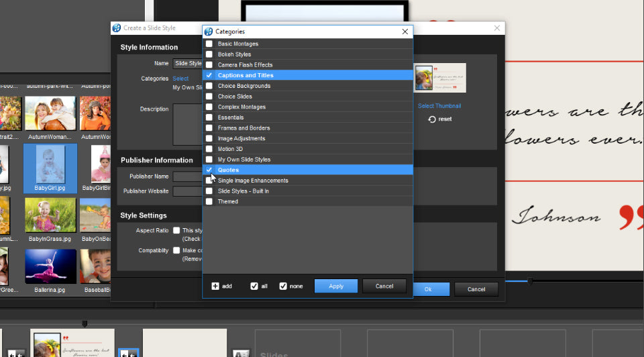Screen dimensions: 644x357
Task: Cancel the Categories dialog
Action: coord(384,286)
